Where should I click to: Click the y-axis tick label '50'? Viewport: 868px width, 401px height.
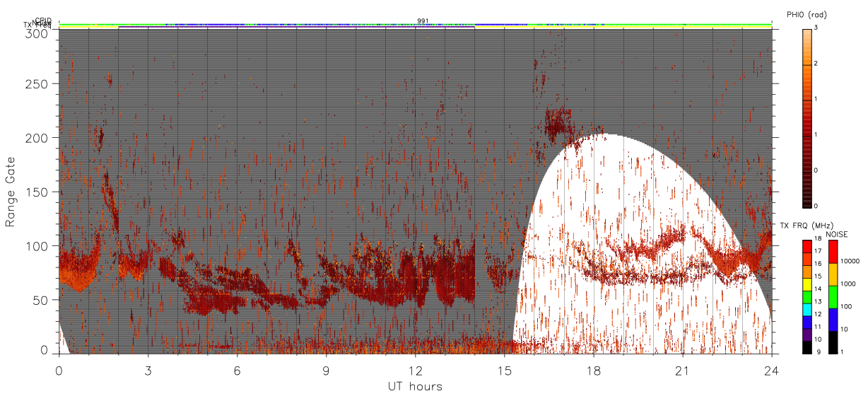(x=41, y=300)
